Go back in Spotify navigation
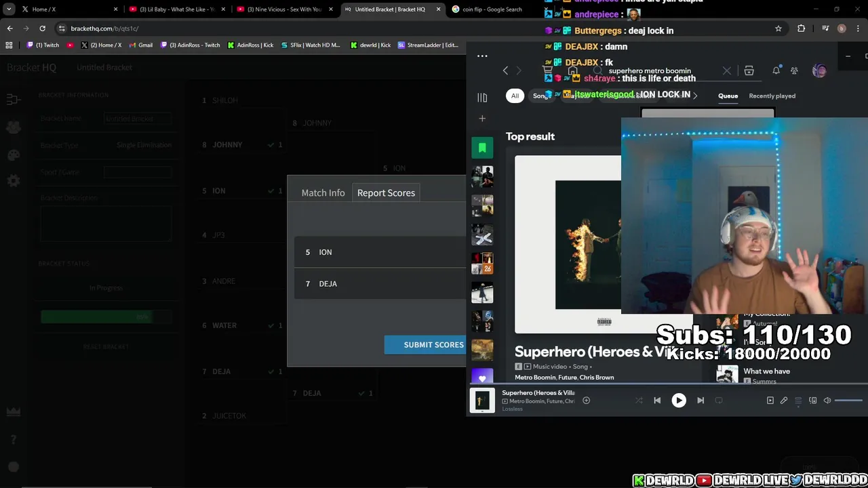Image resolution: width=868 pixels, height=488 pixels. [x=505, y=70]
